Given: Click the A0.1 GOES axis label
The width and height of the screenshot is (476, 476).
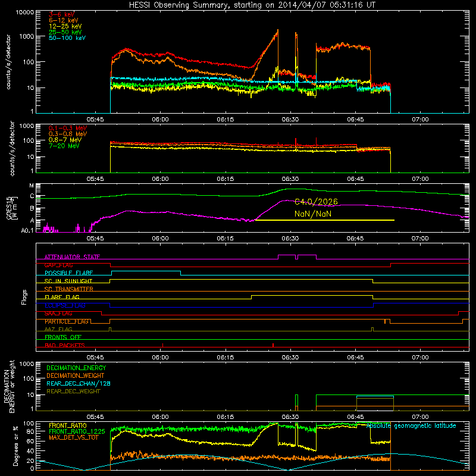Looking at the screenshot, I should 27,231.
